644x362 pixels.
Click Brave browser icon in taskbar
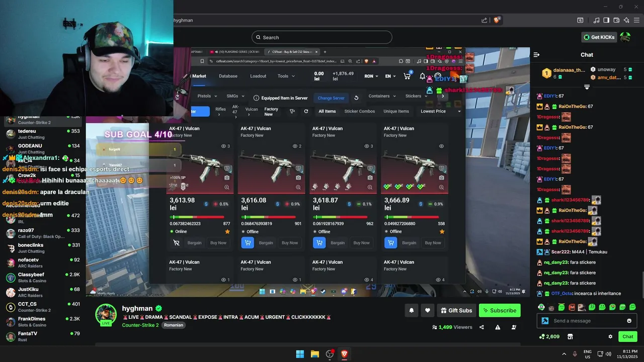point(344,354)
